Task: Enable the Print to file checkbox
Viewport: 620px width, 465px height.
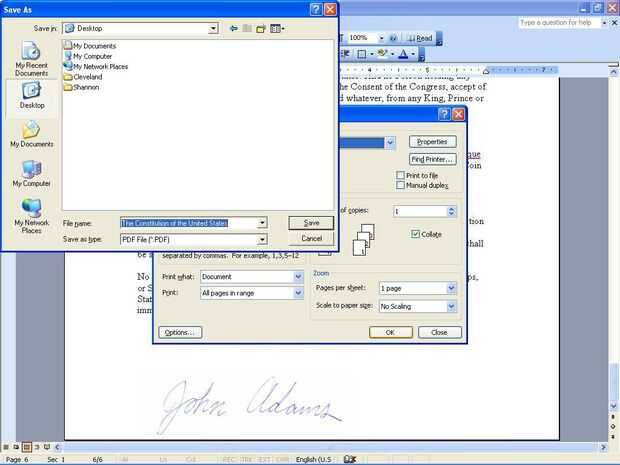Action: (x=401, y=175)
